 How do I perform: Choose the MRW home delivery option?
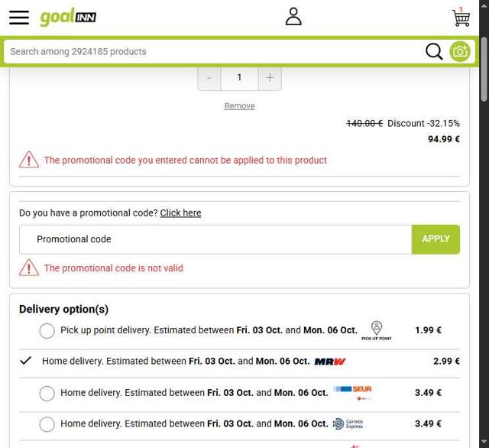pos(26,361)
